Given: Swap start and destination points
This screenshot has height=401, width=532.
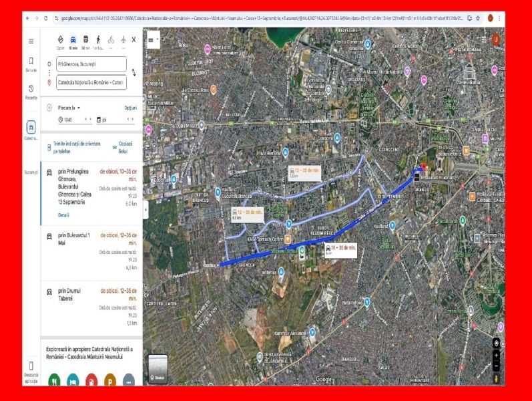Looking at the screenshot, I should coord(134,73).
